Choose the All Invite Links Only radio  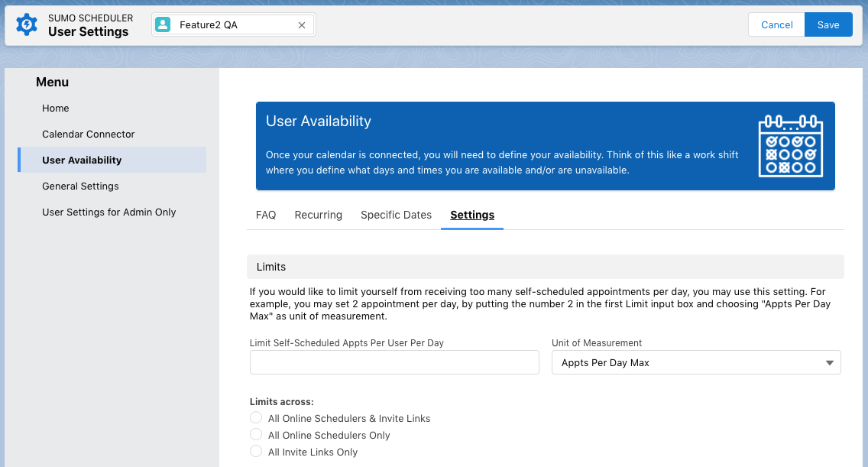pyautogui.click(x=256, y=452)
